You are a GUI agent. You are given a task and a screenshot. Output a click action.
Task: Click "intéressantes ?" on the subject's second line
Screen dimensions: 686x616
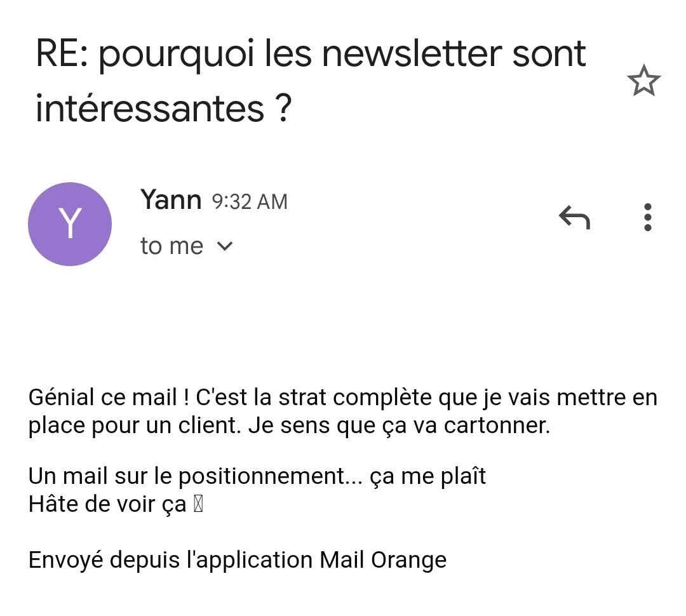point(163,109)
